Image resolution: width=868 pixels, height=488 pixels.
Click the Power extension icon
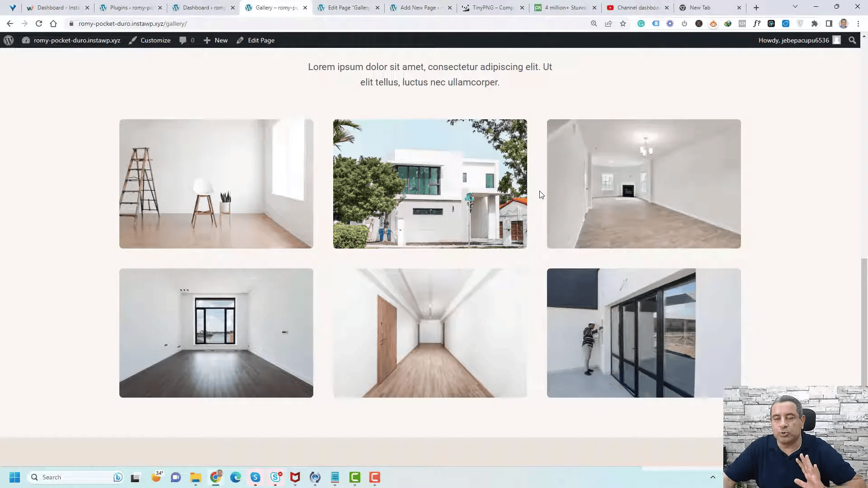tap(684, 23)
